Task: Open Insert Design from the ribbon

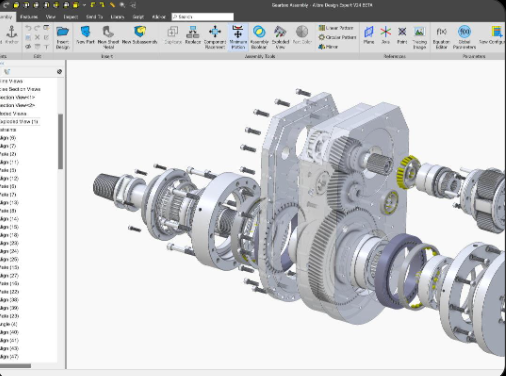Action: (62, 37)
